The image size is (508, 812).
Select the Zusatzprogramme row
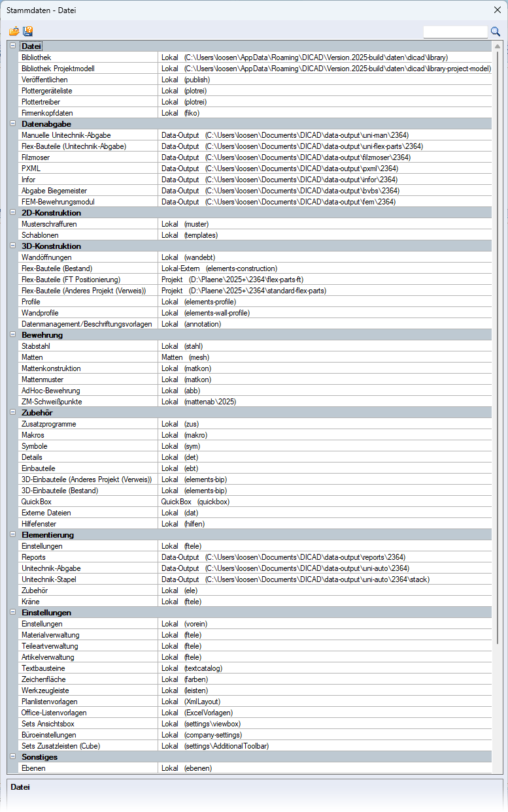tap(255, 424)
